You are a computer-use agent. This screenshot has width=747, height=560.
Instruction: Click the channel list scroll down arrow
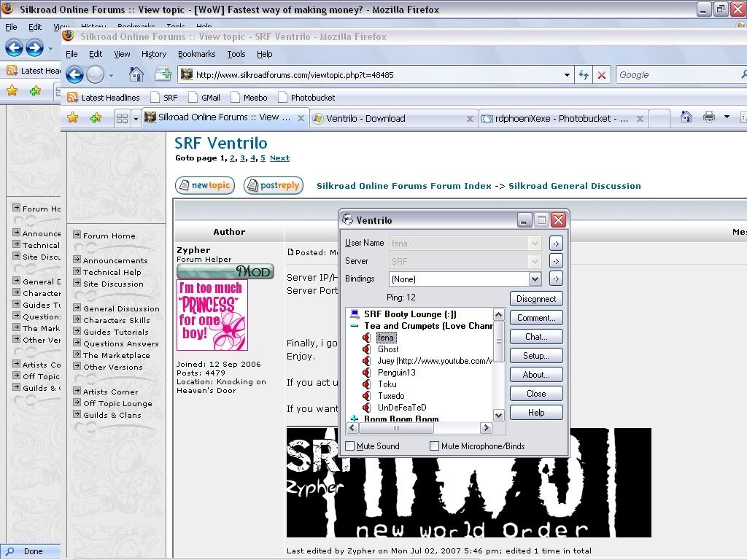498,415
